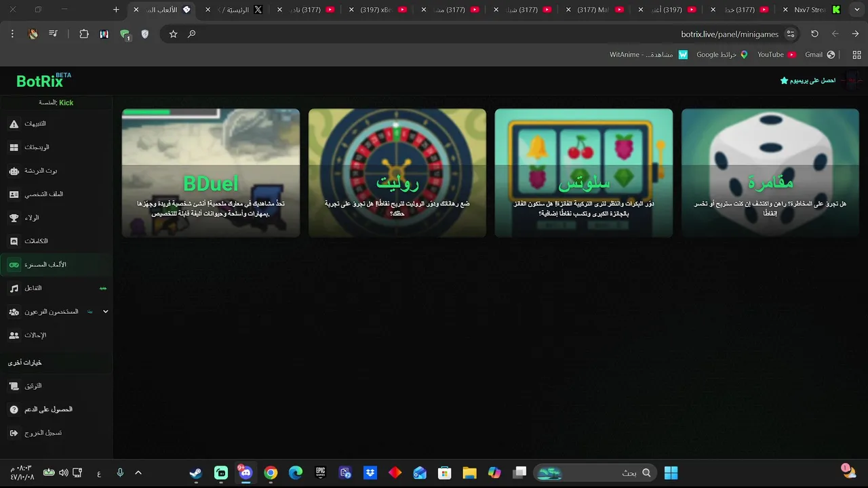Click the Windows taskbar search box
This screenshot has height=488, width=868.
pyautogui.click(x=595, y=473)
